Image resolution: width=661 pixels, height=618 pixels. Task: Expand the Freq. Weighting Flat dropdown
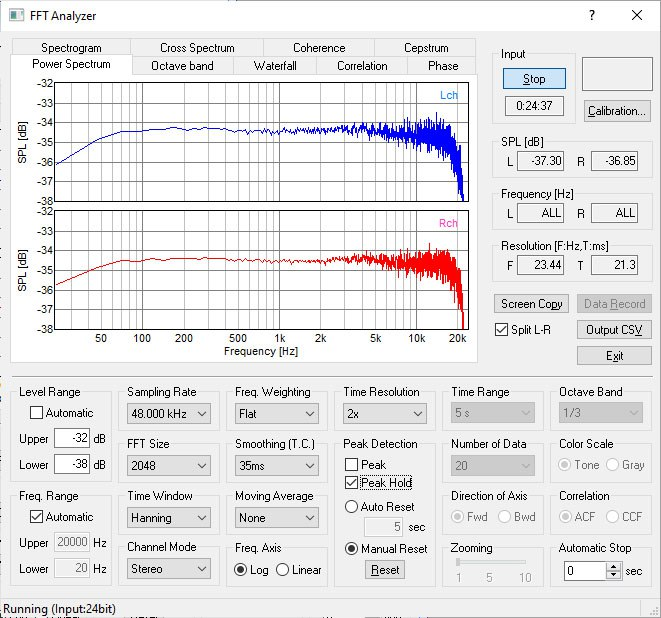tap(277, 414)
